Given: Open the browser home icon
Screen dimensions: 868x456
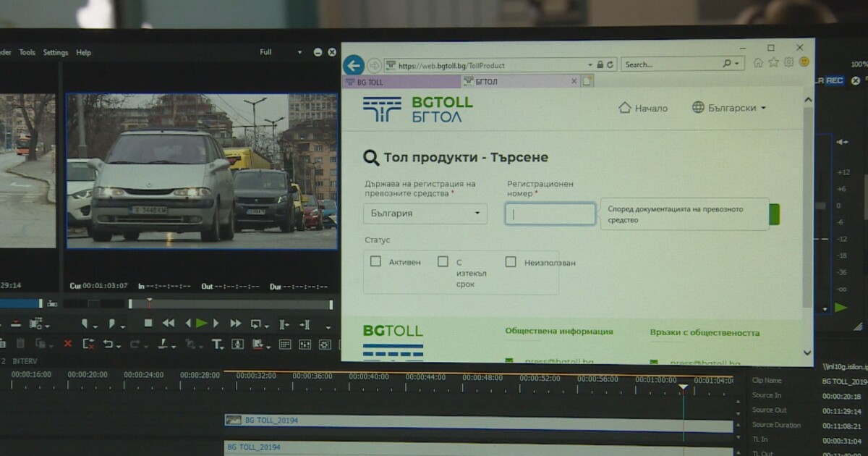Looking at the screenshot, I should [x=758, y=63].
